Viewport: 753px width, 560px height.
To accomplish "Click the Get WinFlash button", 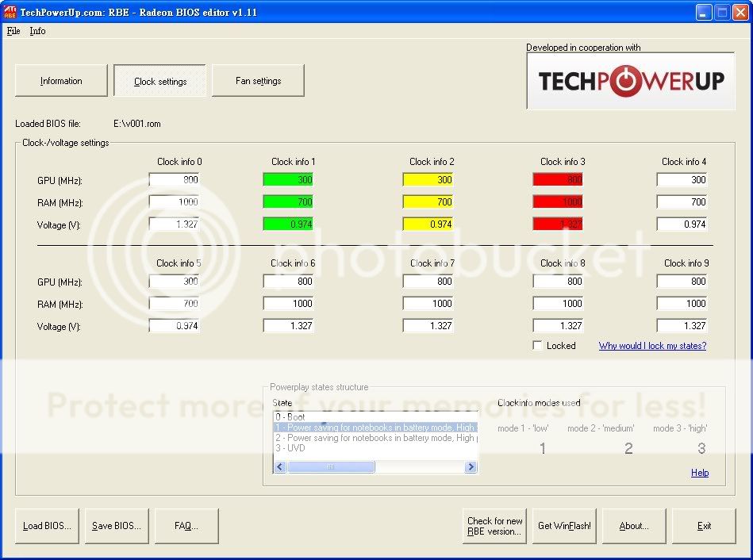I will point(564,526).
